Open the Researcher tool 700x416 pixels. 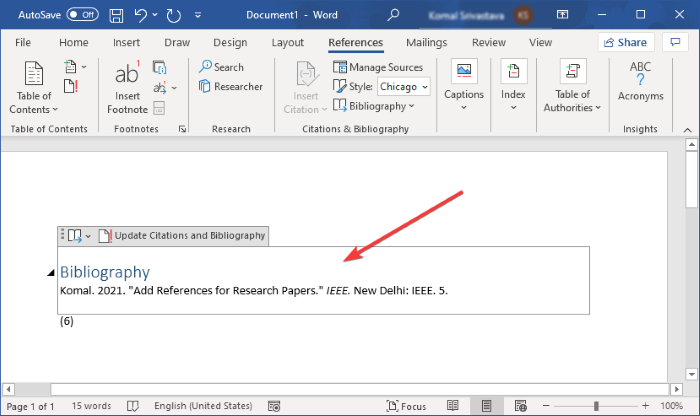coord(231,87)
